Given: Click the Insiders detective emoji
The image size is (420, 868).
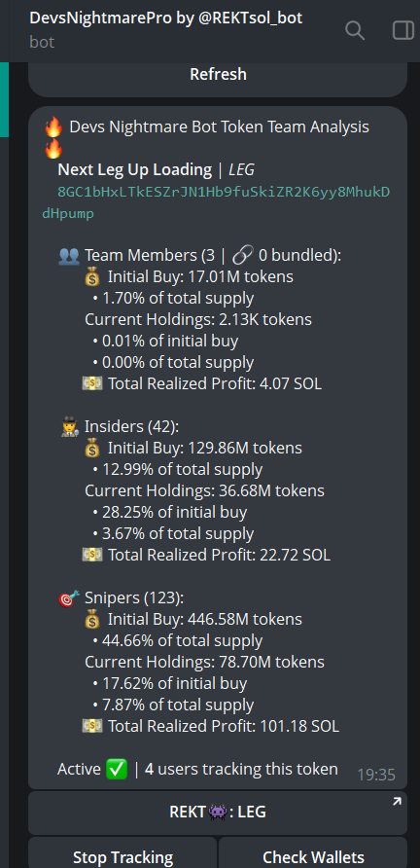Looking at the screenshot, I should click(69, 427).
